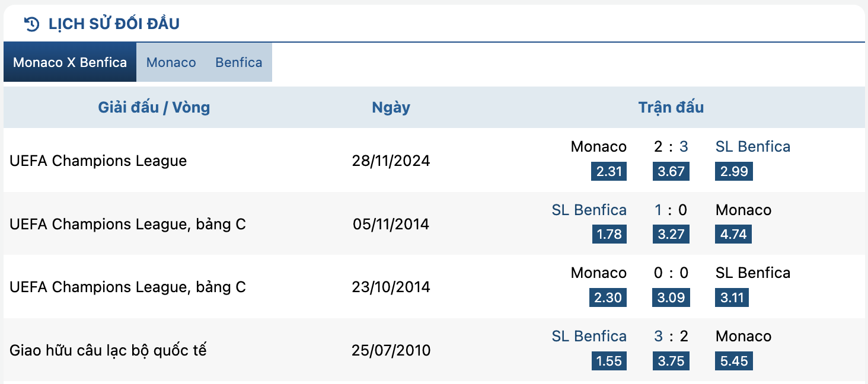Click SL Benfica link in 05/11/2014 match
The image size is (868, 384).
(x=589, y=210)
